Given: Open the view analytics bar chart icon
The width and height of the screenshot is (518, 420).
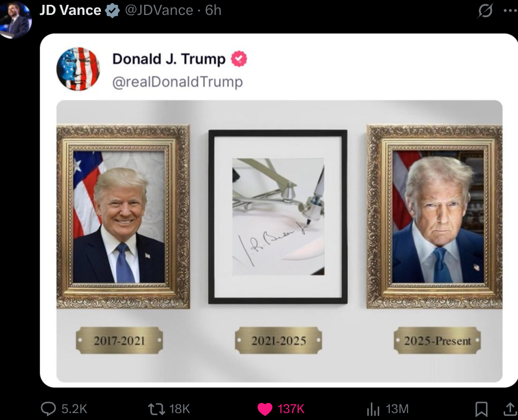Looking at the screenshot, I should (x=373, y=409).
